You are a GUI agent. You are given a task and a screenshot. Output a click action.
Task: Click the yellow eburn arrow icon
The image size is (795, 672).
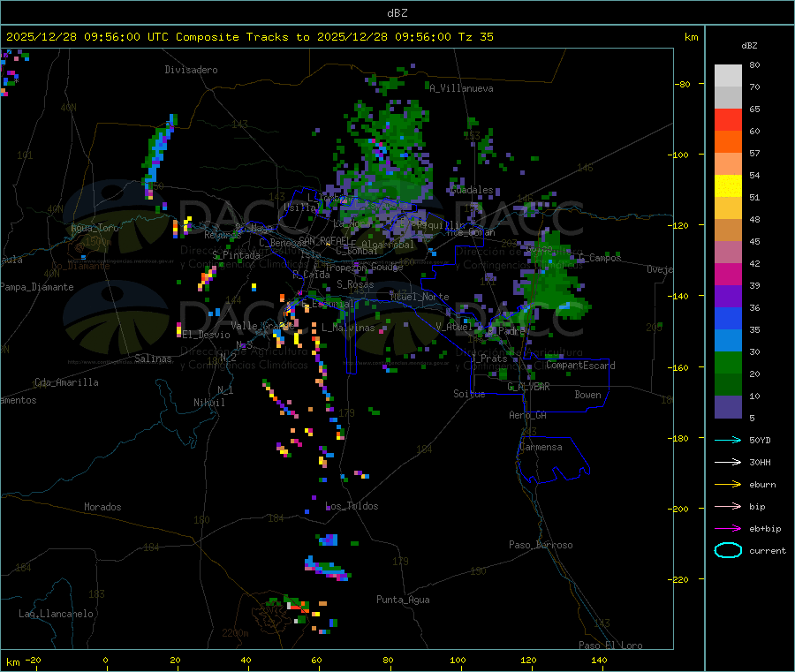tap(728, 484)
